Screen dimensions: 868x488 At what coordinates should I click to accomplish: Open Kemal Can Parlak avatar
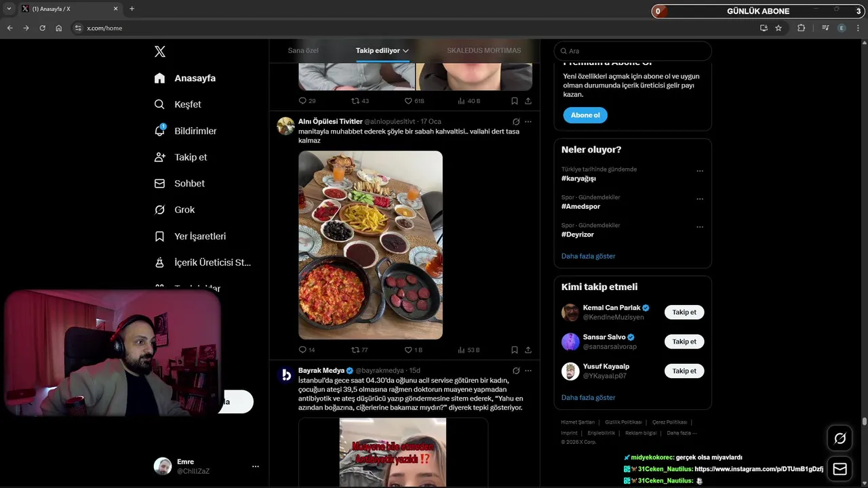pyautogui.click(x=570, y=312)
